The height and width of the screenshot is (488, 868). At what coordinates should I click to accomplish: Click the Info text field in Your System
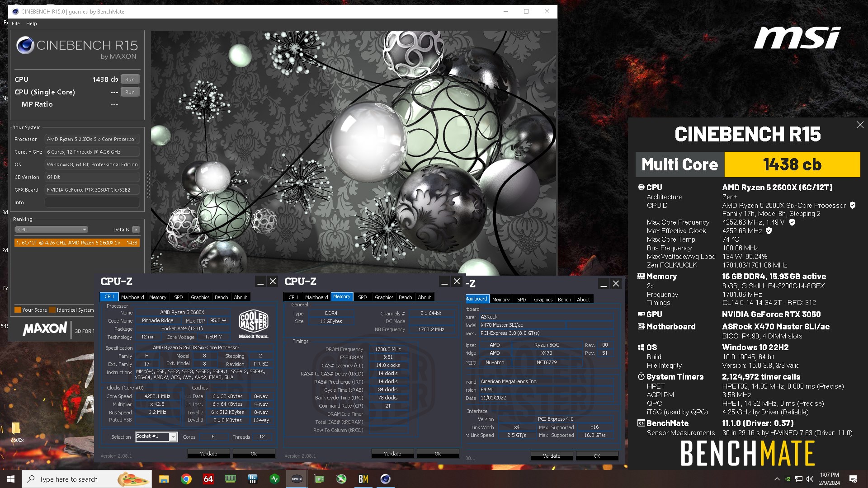(x=92, y=202)
